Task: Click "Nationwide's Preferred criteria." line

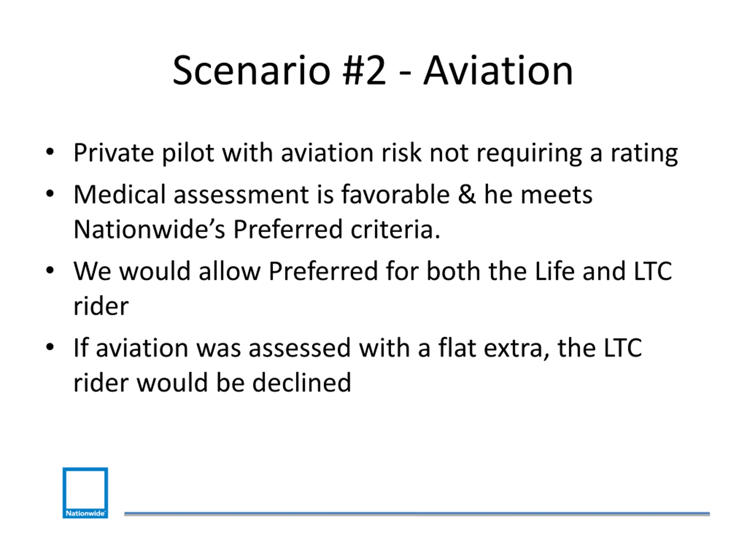Action: click(257, 230)
